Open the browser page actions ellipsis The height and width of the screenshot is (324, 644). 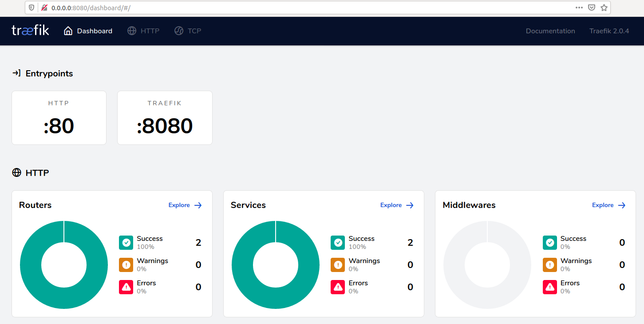coord(579,8)
